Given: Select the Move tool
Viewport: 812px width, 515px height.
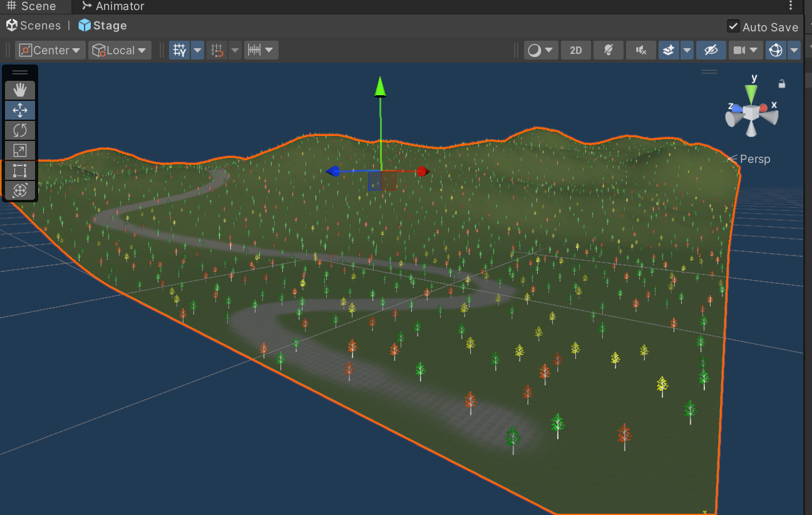Looking at the screenshot, I should (x=20, y=110).
